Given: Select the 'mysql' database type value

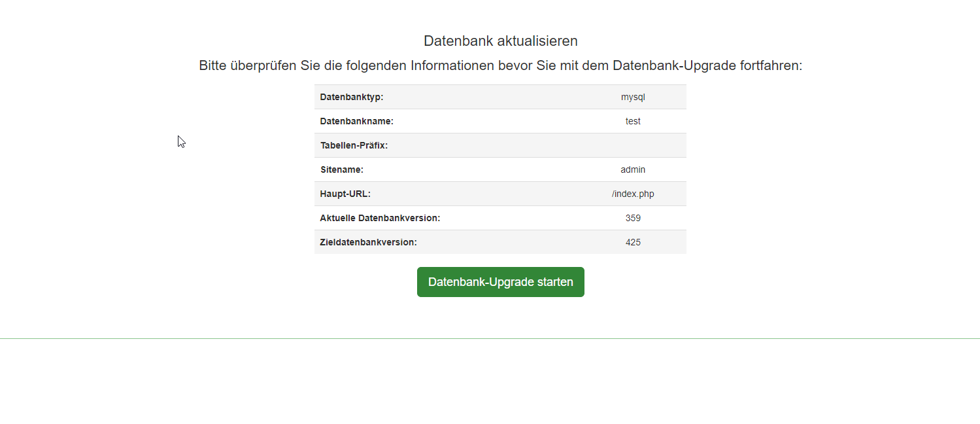Looking at the screenshot, I should (633, 97).
